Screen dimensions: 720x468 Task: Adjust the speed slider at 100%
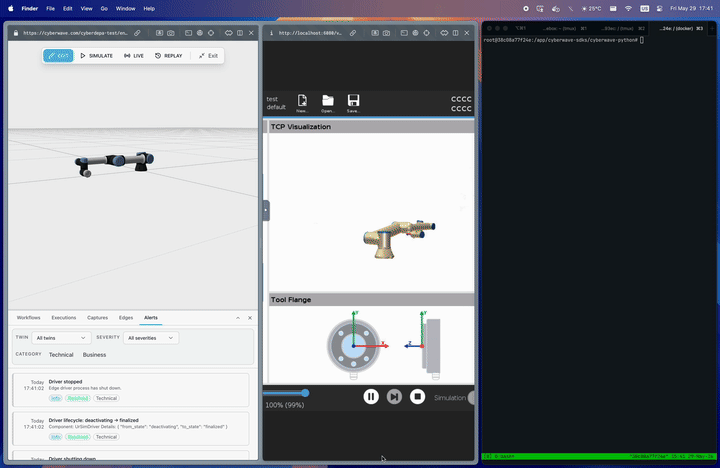(x=305, y=393)
